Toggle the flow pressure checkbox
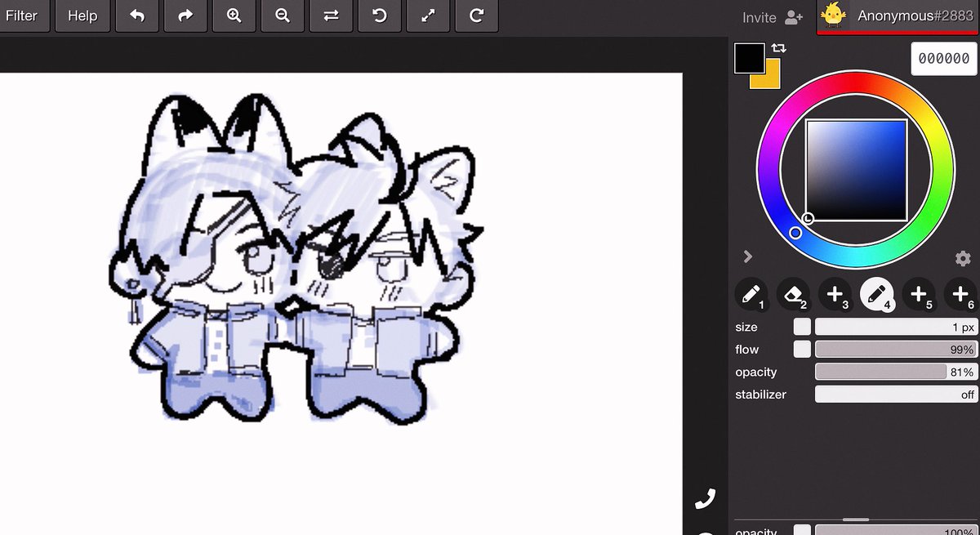The width and height of the screenshot is (980, 535). point(802,349)
